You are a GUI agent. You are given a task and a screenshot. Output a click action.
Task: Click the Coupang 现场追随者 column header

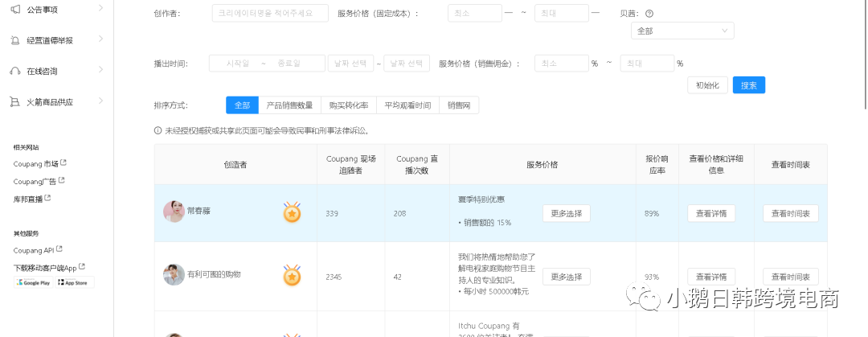(351, 165)
